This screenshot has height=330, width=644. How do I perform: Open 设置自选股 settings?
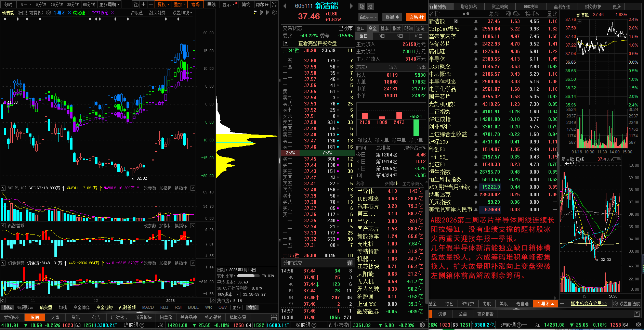pos(627,304)
